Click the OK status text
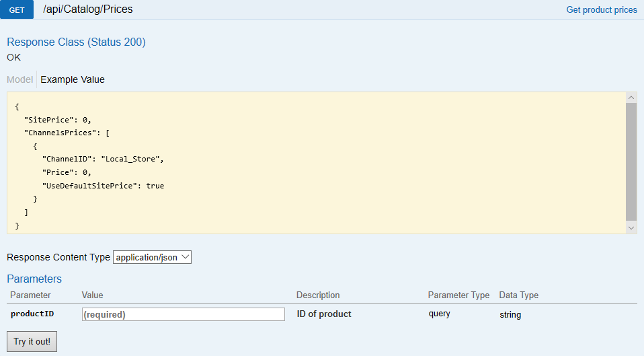Image resolution: width=644 pixels, height=356 pixels. pyautogui.click(x=13, y=57)
